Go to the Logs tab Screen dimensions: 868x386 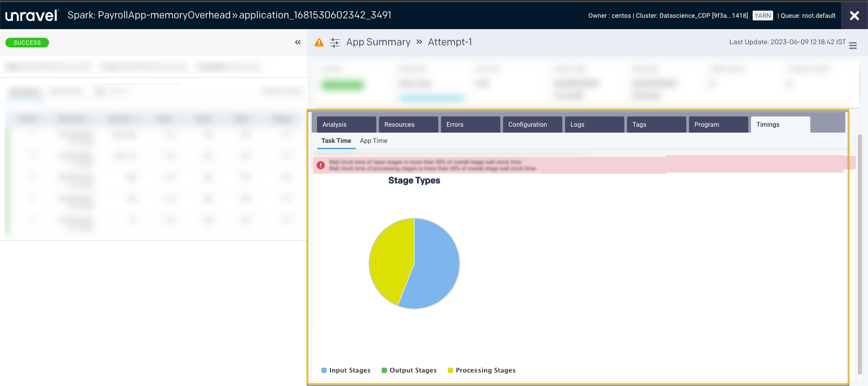(x=594, y=125)
